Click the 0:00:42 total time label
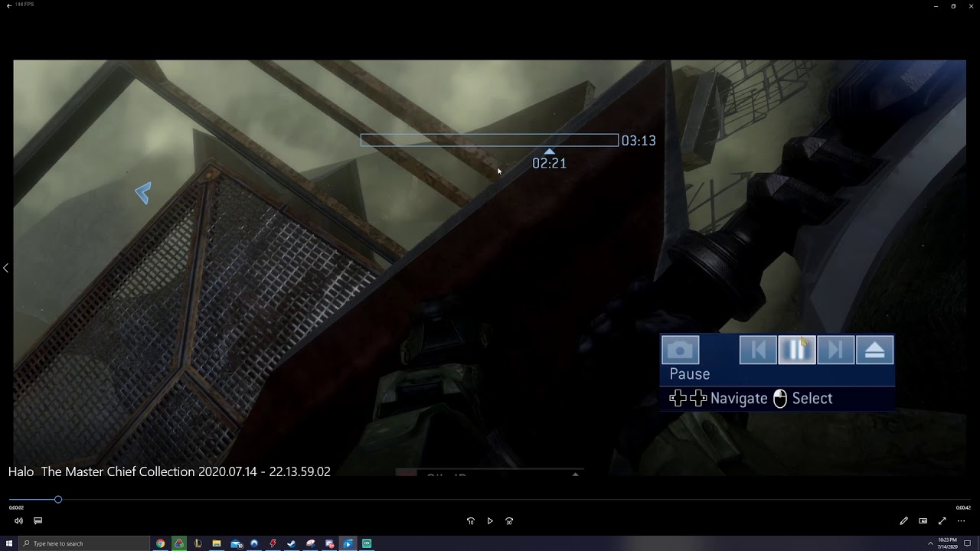Image resolution: width=980 pixels, height=551 pixels. (x=963, y=507)
